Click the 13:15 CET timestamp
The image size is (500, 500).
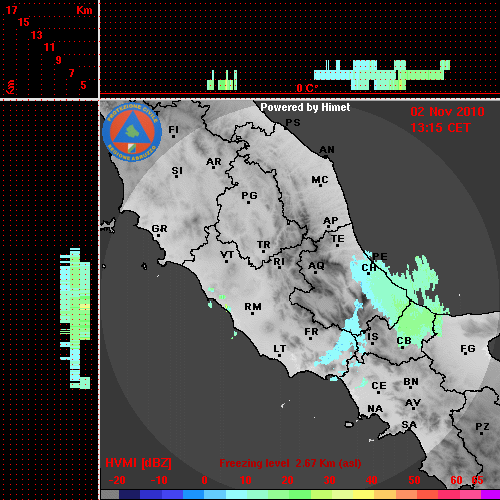[x=440, y=128]
